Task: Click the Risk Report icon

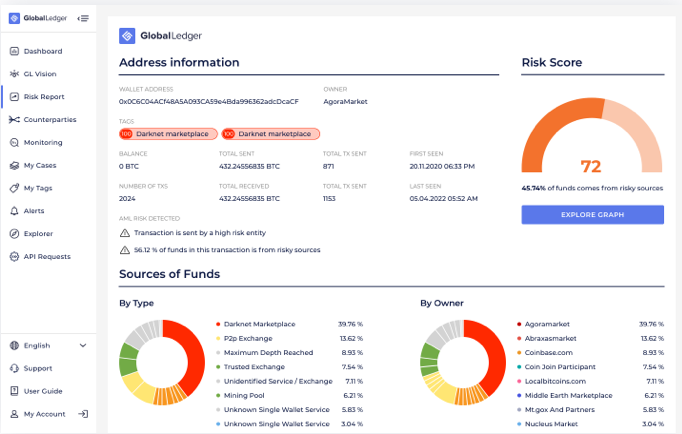Action: point(14,97)
